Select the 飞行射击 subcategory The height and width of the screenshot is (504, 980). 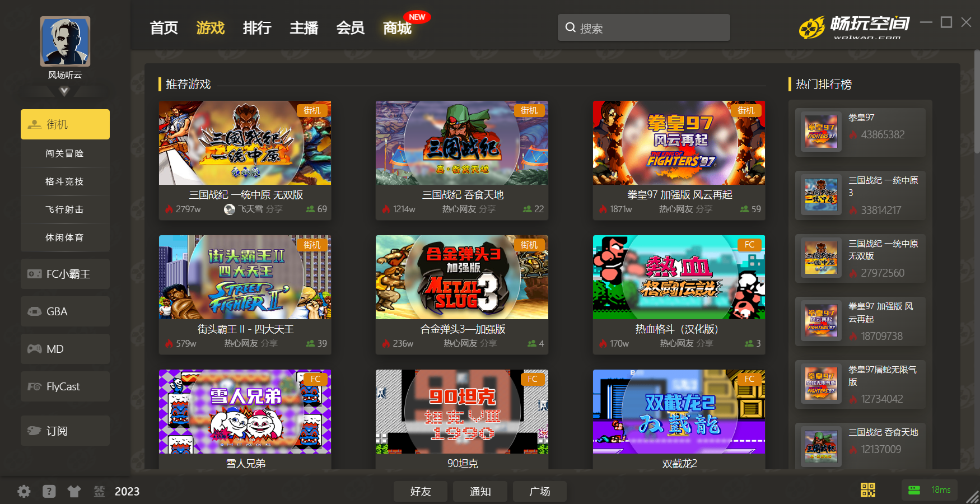click(x=65, y=209)
